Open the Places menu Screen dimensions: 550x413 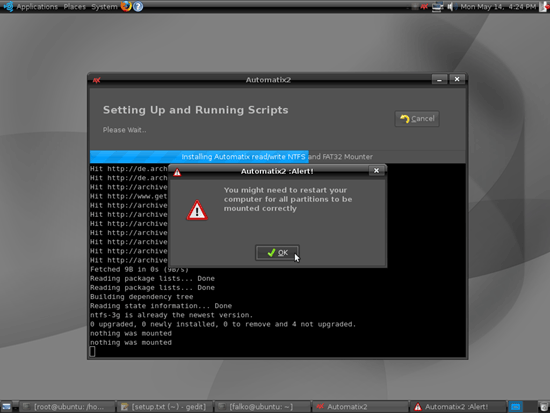(x=74, y=7)
